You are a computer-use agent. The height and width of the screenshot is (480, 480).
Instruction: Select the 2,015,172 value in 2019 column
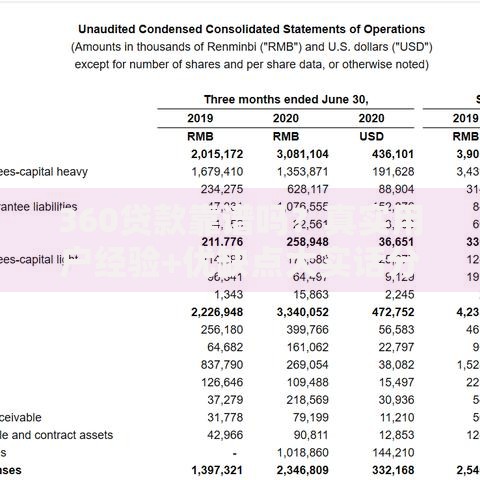click(217, 154)
